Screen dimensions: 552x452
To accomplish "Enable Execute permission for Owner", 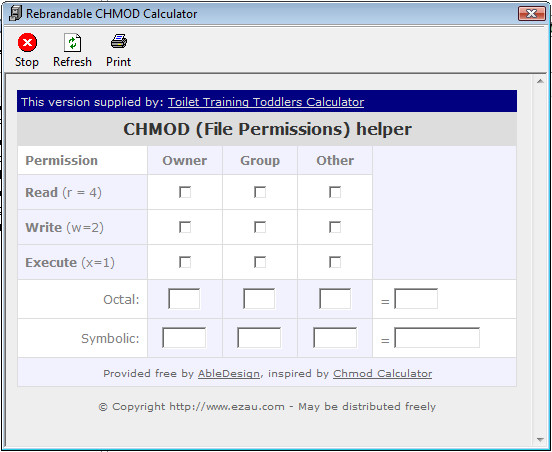I will coord(185,262).
